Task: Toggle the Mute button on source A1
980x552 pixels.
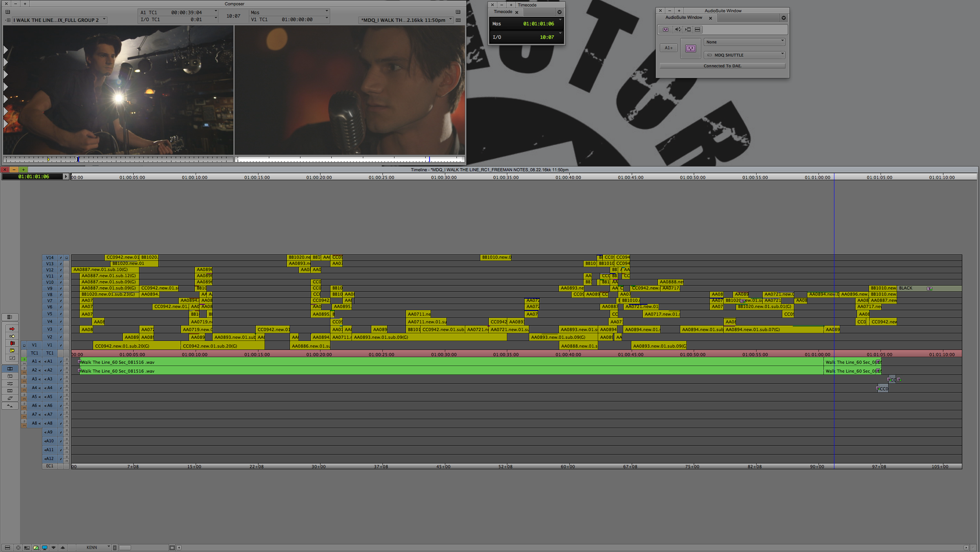Action: (x=24, y=364)
